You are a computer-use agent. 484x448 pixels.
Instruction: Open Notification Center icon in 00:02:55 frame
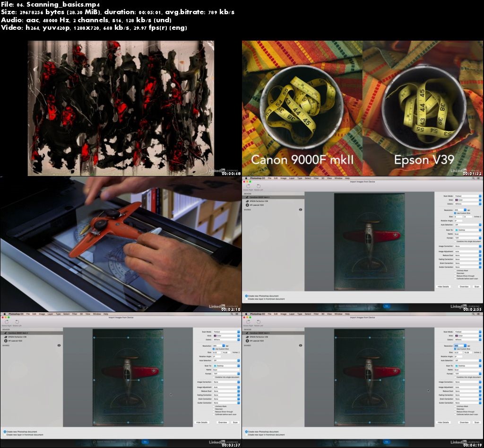(478, 178)
